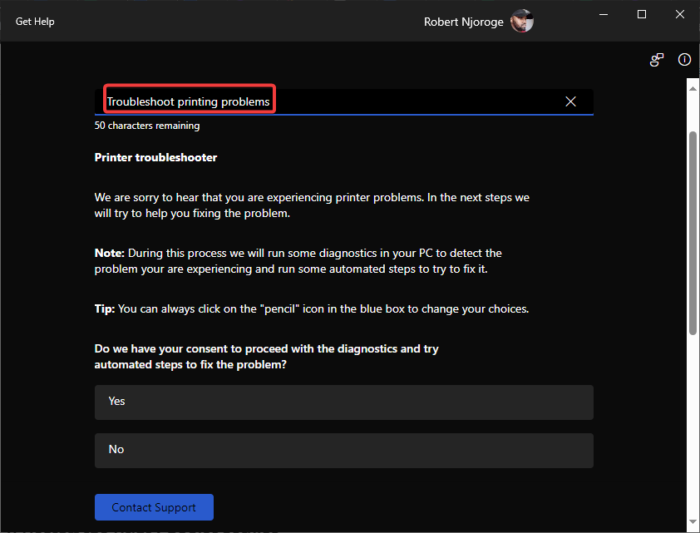This screenshot has height=533, width=700.
Task: Click the vertical scrollbar thumb
Action: click(x=693, y=230)
